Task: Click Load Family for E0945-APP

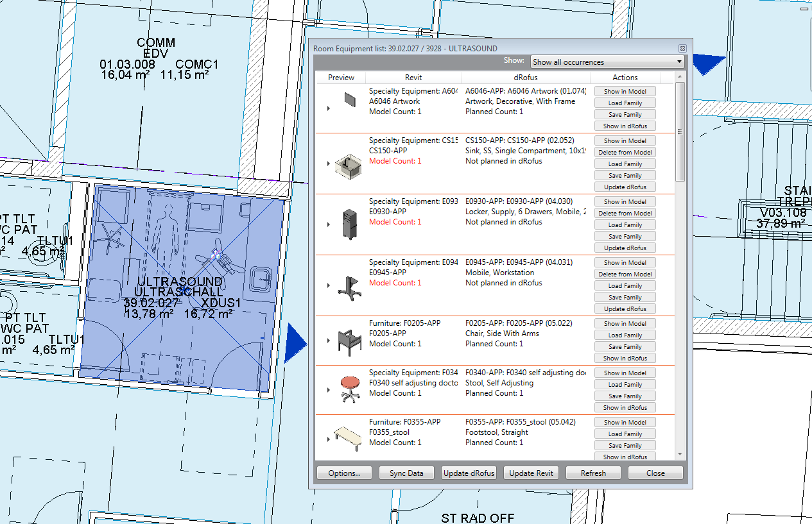Action: click(625, 285)
